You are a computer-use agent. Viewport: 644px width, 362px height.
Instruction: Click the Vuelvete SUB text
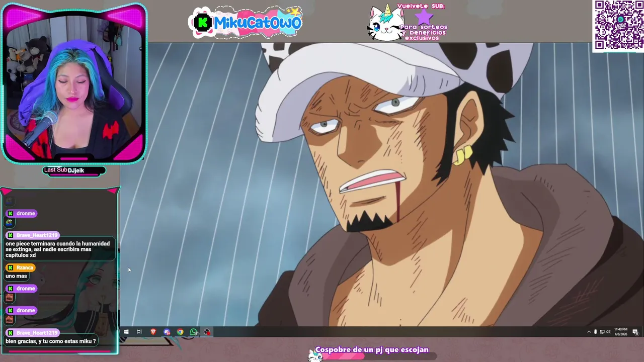(x=421, y=6)
